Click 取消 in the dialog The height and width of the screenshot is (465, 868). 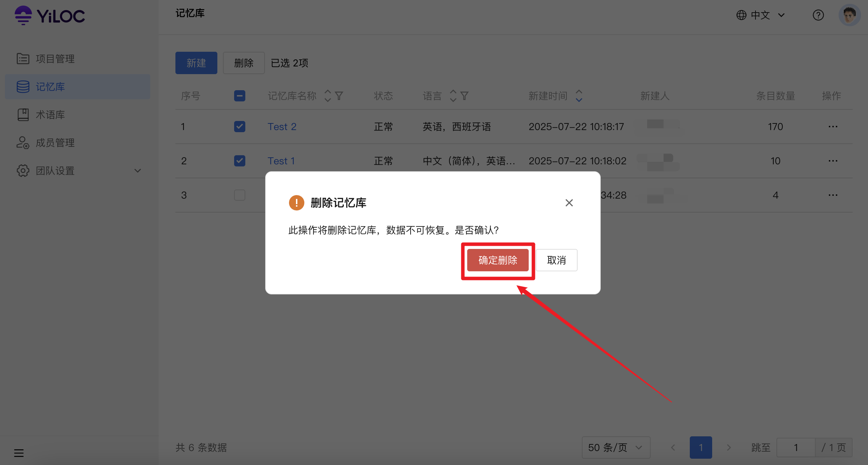(x=557, y=260)
